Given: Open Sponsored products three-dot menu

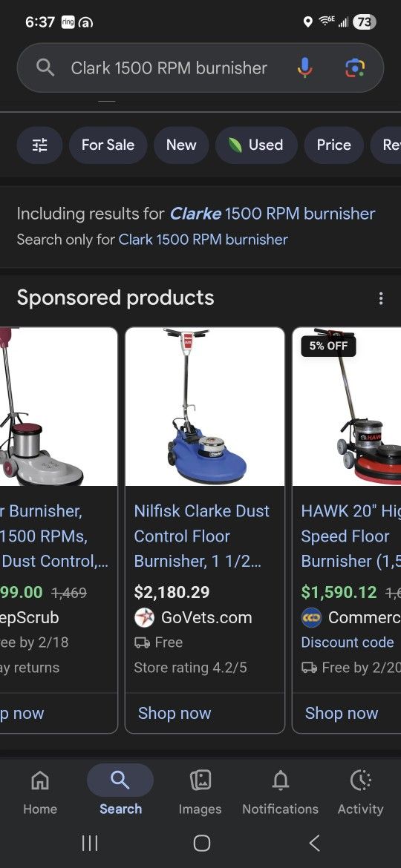Looking at the screenshot, I should click(380, 298).
